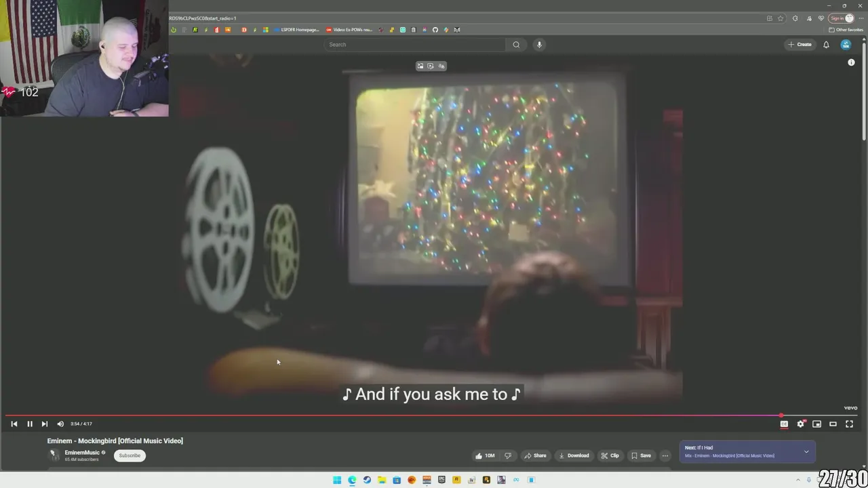Viewport: 868px width, 488px height.
Task: Expand the Next: If I Had playlist panel
Action: [x=806, y=451]
